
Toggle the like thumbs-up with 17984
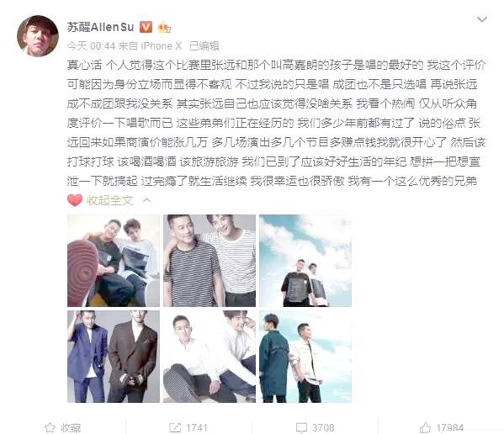click(x=425, y=427)
